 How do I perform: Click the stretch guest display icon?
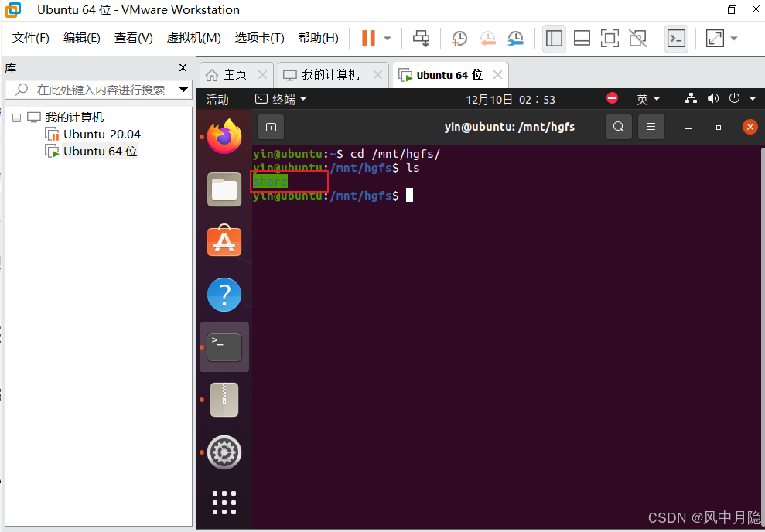click(x=715, y=38)
